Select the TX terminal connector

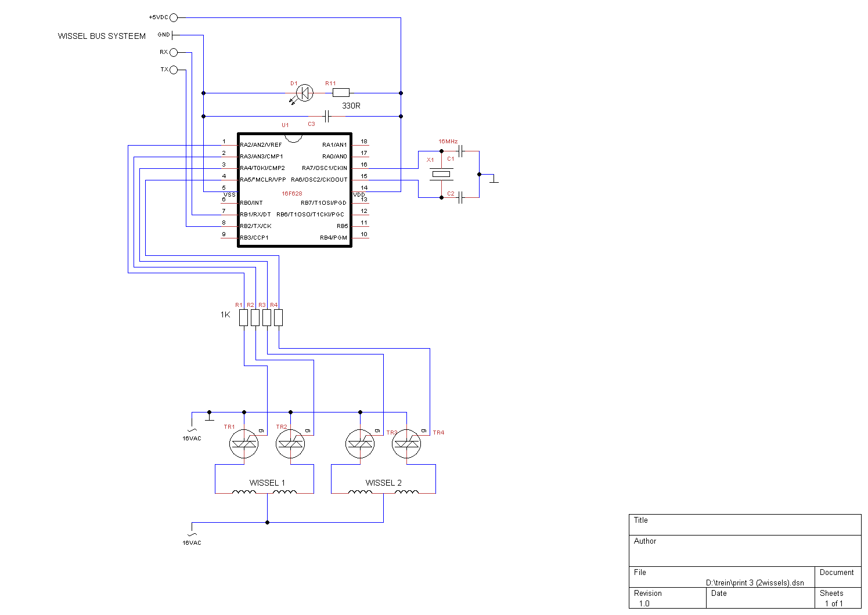tap(173, 70)
